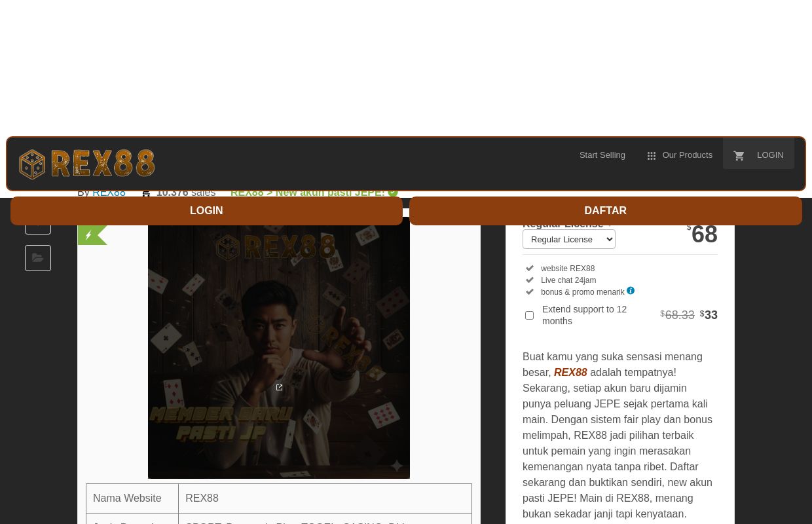Open the shopping cart icon
The height and width of the screenshot is (524, 812).
pyautogui.click(x=739, y=156)
